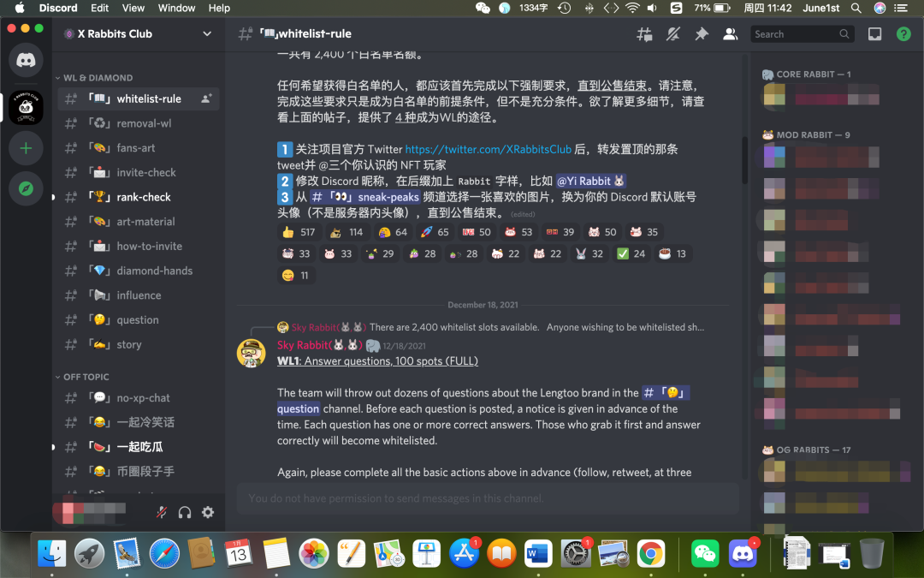
Task: Add a server with the plus icon
Action: (26, 148)
